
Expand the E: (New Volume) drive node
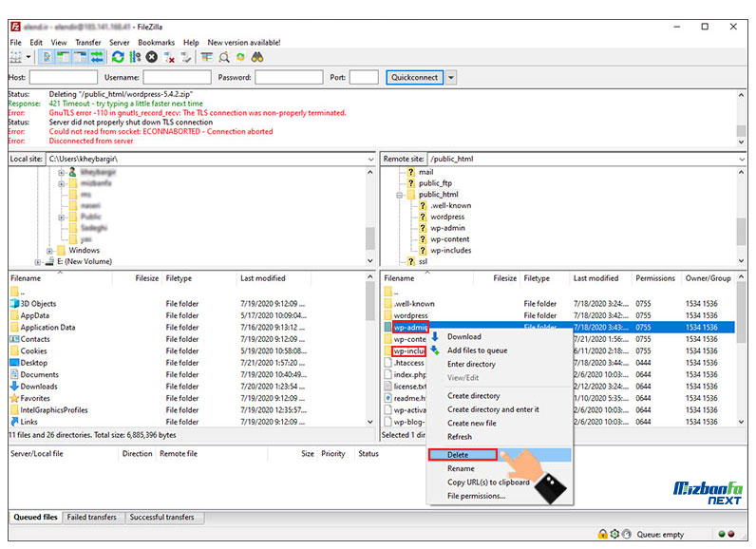click(38, 262)
